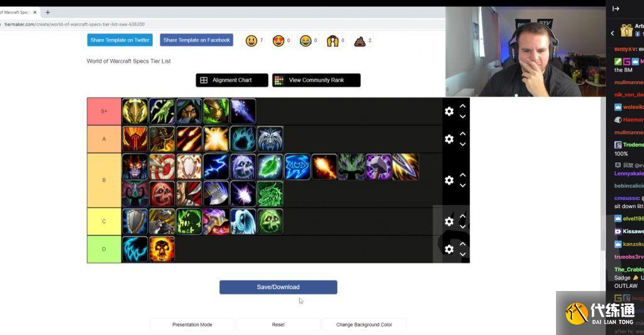Collapse the chat panel with arrow icon
This screenshot has width=644, height=335.
pos(616,9)
